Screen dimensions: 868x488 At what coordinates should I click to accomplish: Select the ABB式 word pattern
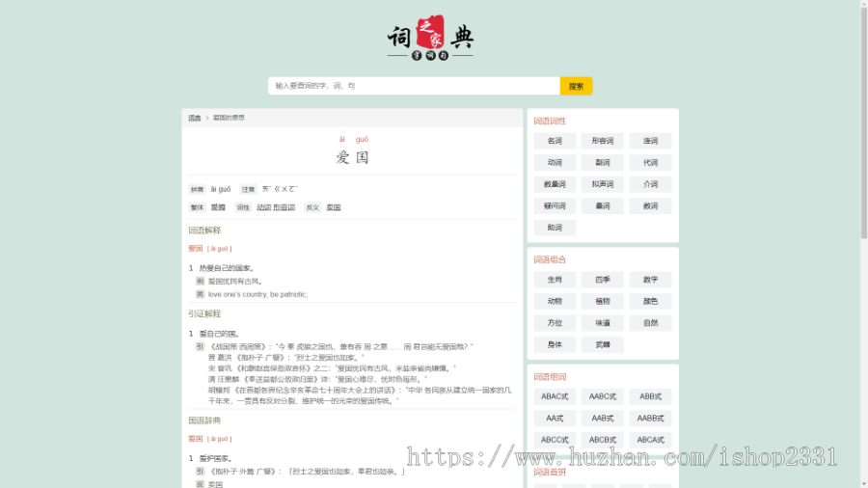click(650, 396)
